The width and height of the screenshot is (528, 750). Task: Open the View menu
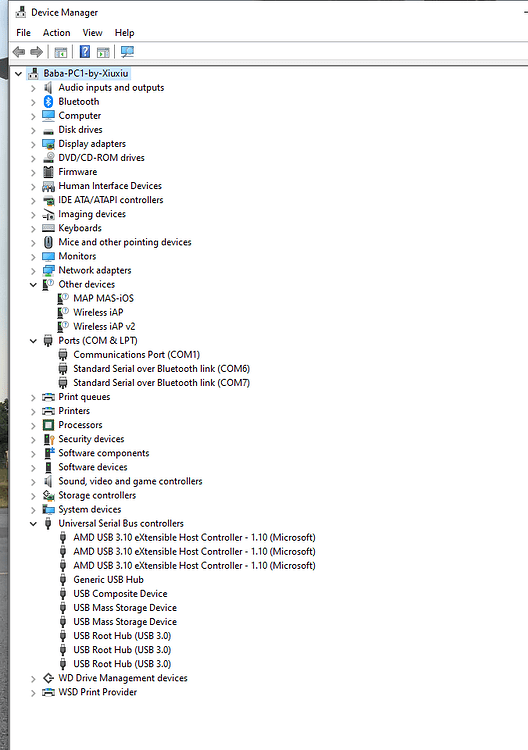[92, 33]
